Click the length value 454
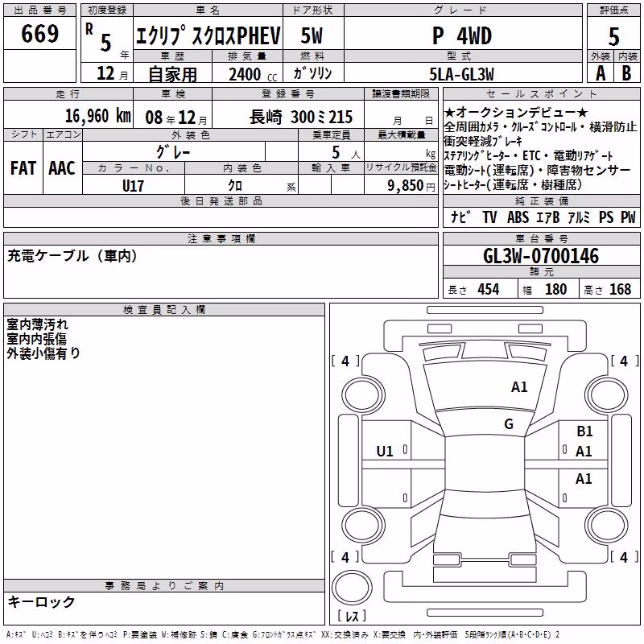644x644 pixels. pos(489,289)
